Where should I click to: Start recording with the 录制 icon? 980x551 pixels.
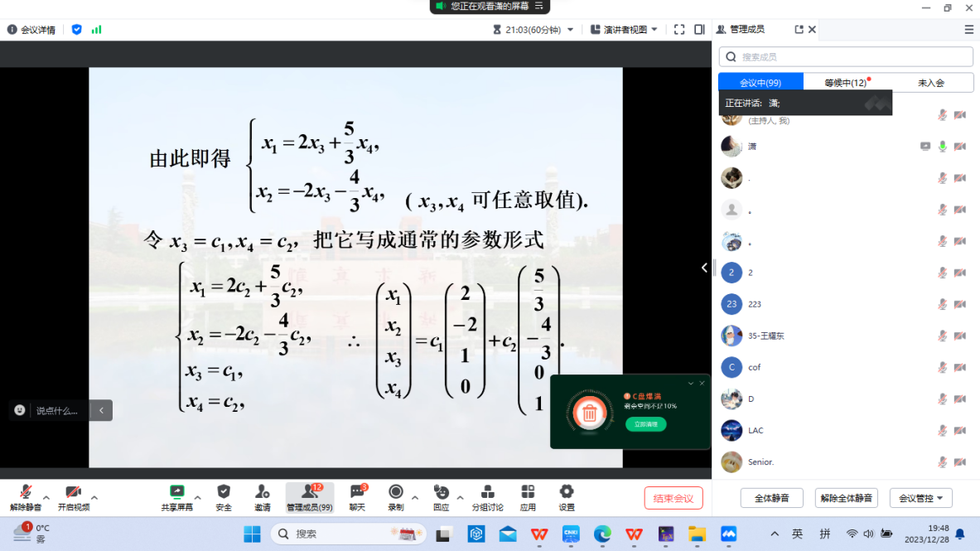396,492
